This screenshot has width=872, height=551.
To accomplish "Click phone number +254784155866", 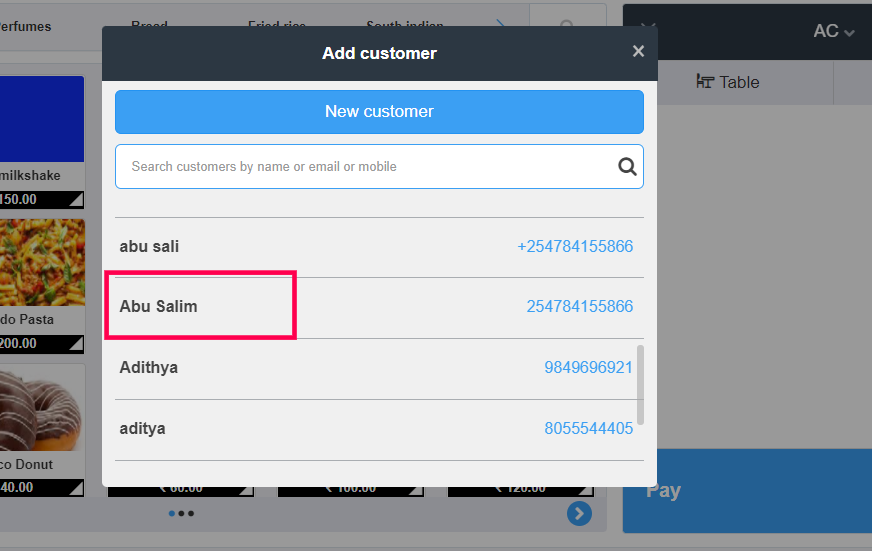I will [575, 246].
